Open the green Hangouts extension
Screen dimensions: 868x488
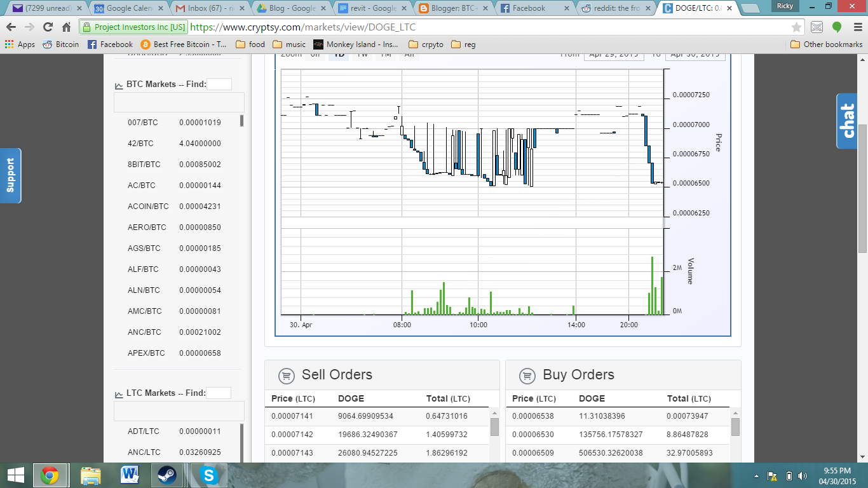pyautogui.click(x=837, y=27)
